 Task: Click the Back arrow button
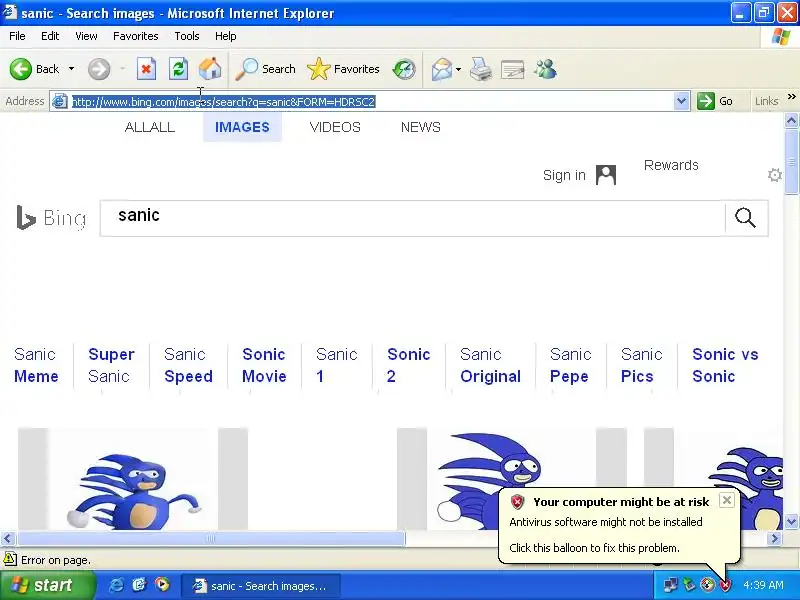tap(21, 69)
